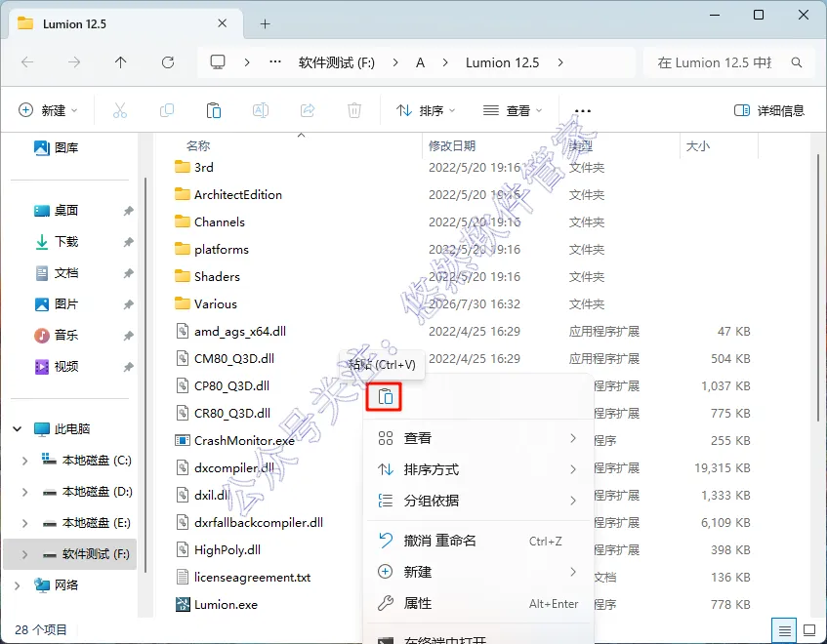Go back with the left arrow button

click(27, 62)
